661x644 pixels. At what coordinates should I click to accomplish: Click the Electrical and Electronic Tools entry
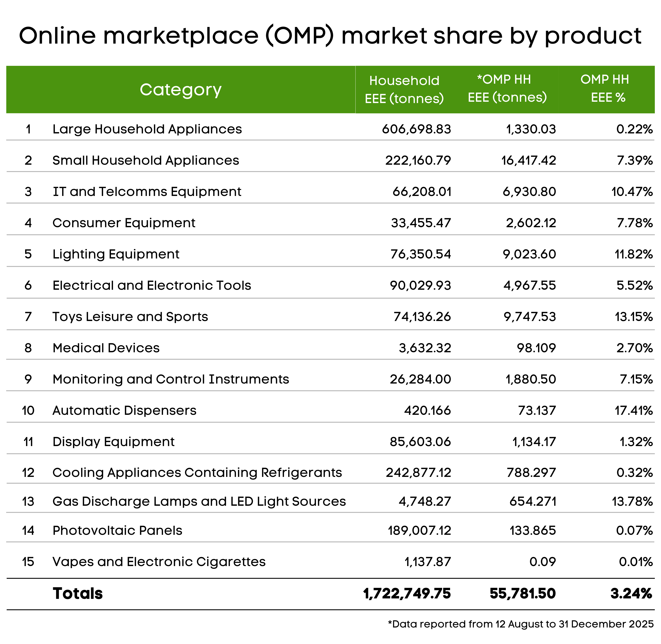pos(152,285)
